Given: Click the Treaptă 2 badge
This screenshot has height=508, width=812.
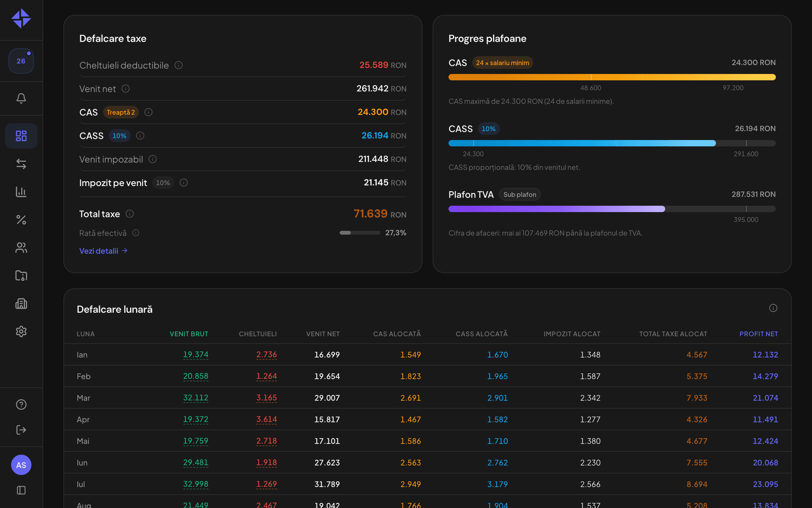Looking at the screenshot, I should coord(121,112).
